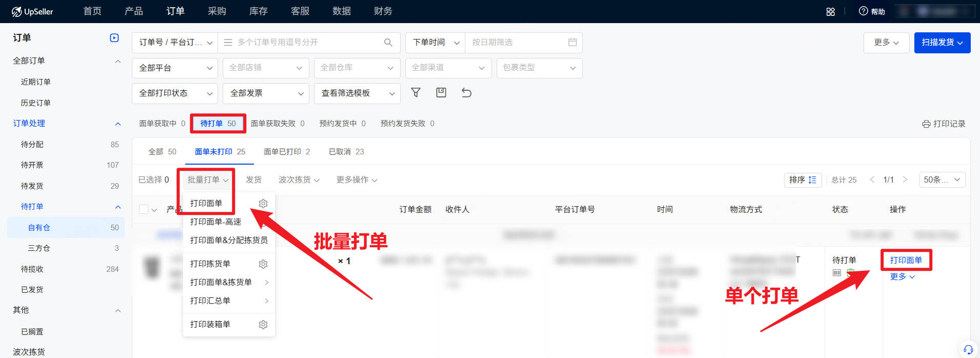Open the apps grid icon in top bar
980x358 pixels.
point(831,12)
